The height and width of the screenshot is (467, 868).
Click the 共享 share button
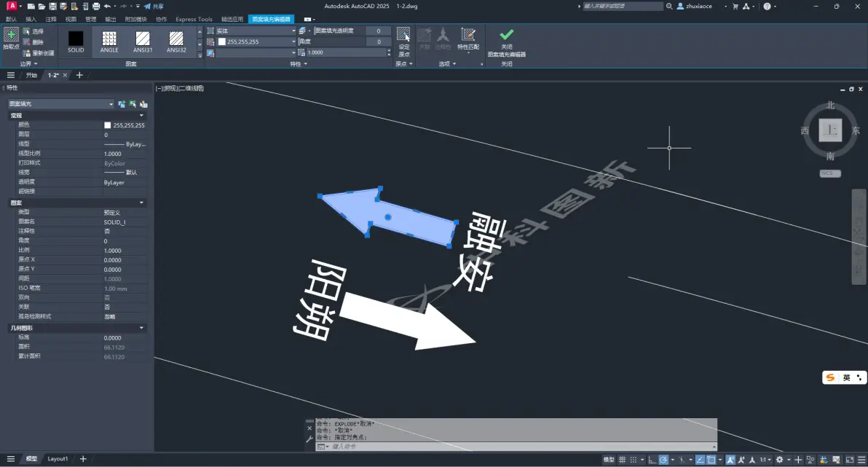click(x=154, y=6)
